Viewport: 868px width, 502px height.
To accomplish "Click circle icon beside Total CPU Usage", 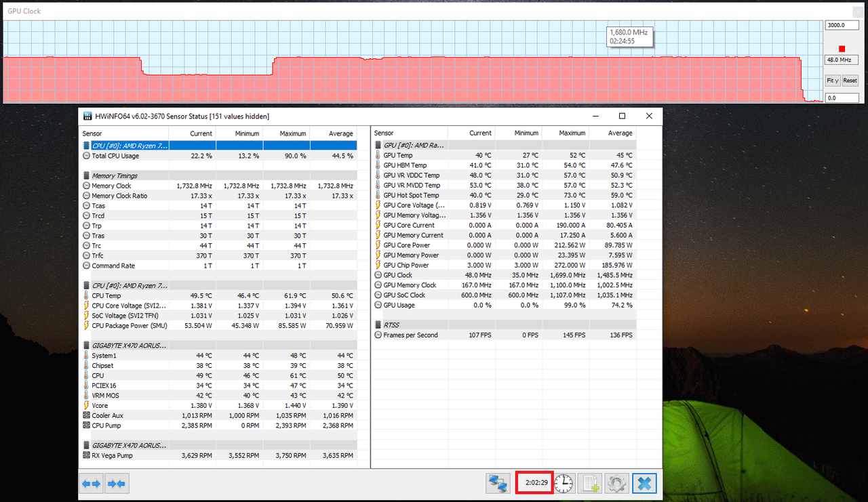I will coord(86,156).
